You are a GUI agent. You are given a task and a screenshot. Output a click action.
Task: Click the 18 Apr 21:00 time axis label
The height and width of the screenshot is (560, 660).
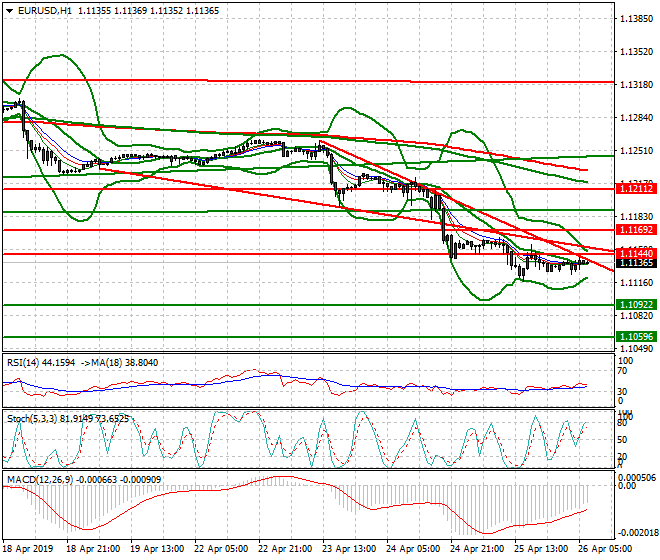click(93, 549)
